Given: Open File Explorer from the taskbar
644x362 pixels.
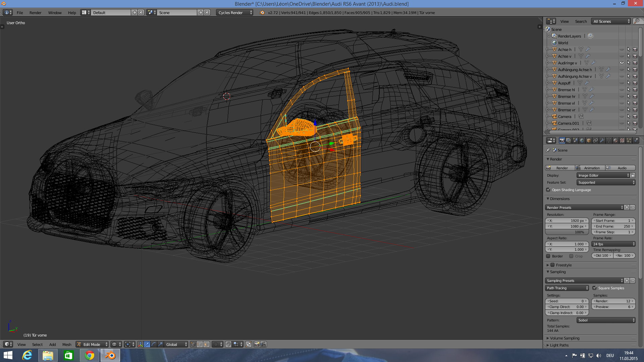Looking at the screenshot, I should click(48, 355).
